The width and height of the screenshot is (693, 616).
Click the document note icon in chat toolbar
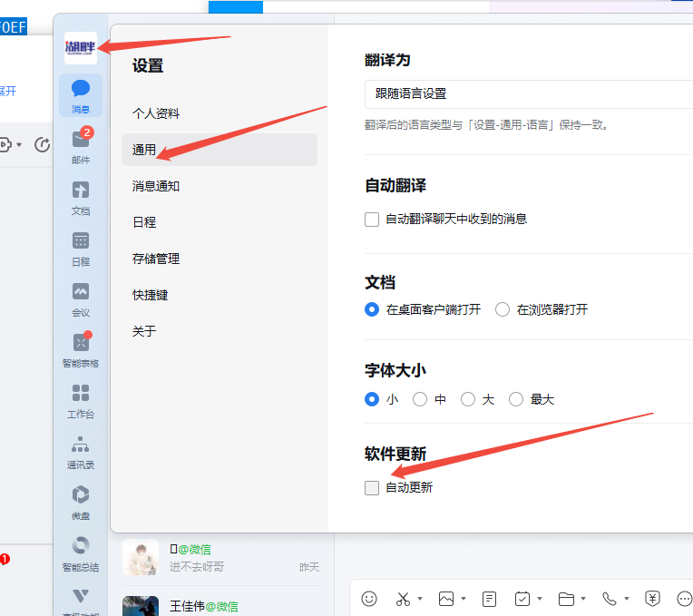[x=489, y=599]
